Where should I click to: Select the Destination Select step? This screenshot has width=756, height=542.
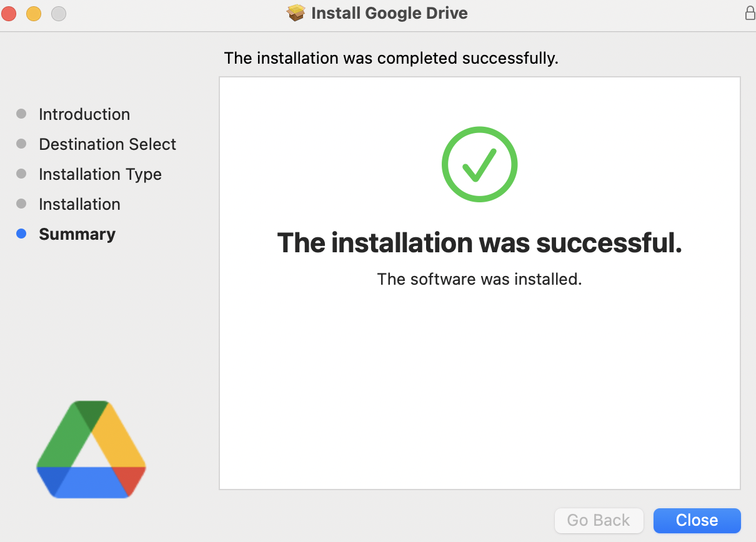[107, 144]
